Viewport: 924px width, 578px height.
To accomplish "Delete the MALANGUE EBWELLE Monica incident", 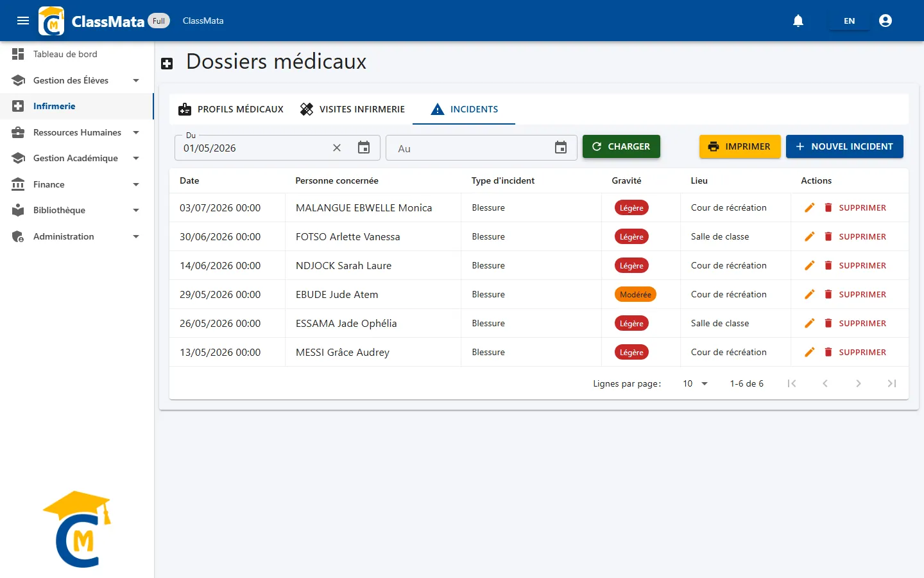I will pos(855,207).
